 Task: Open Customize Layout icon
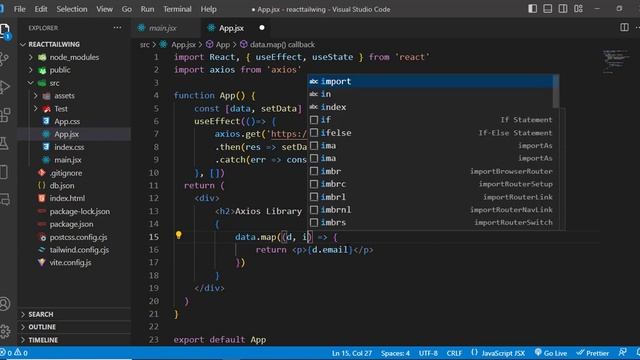[578, 9]
